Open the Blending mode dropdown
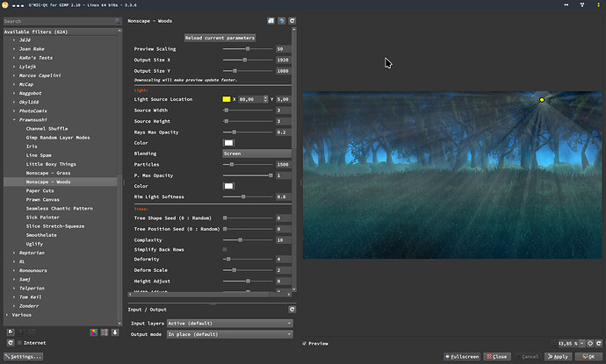This screenshot has width=606, height=364. [x=257, y=153]
